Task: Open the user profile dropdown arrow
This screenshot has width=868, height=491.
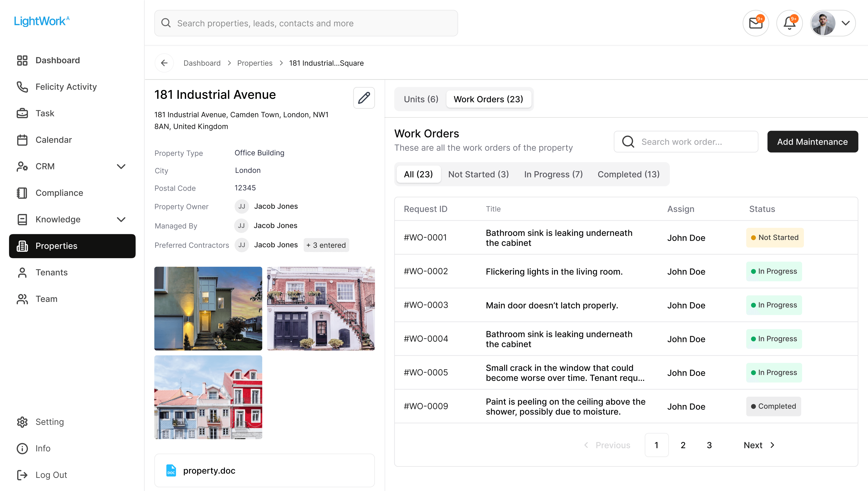Action: coord(845,23)
